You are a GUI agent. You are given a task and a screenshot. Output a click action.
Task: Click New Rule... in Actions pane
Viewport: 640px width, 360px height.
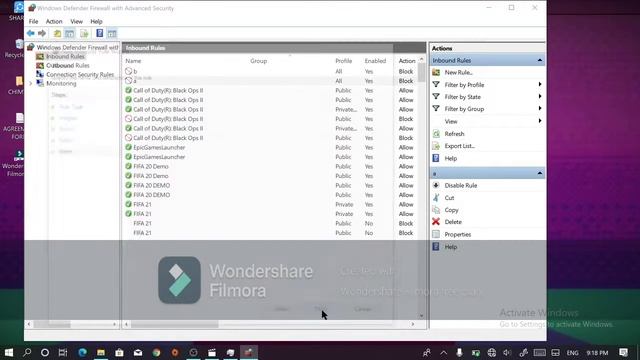(458, 72)
